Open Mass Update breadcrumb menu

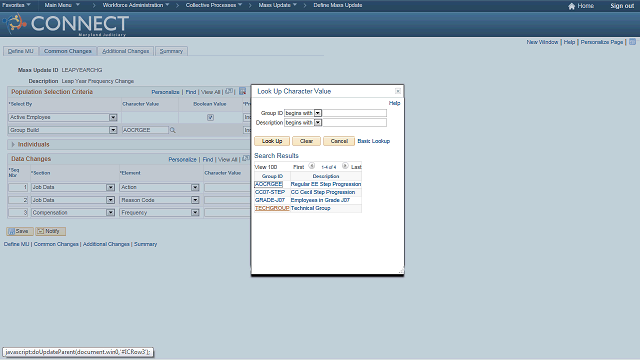tap(278, 5)
